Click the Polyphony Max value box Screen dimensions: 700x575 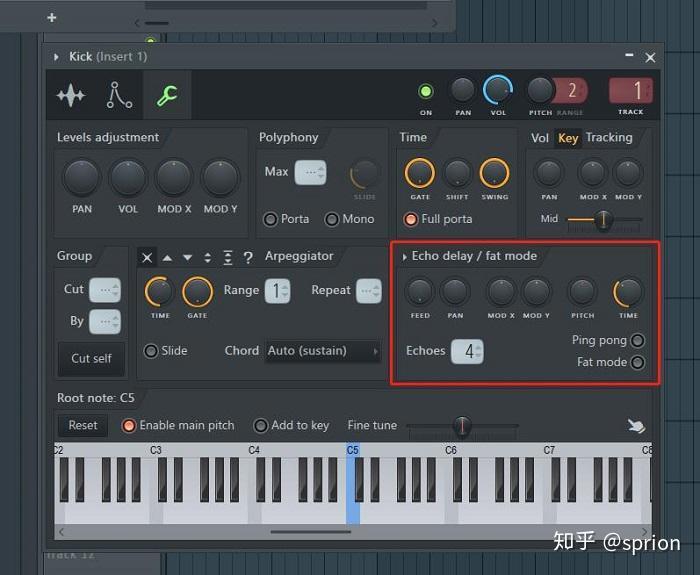[310, 172]
